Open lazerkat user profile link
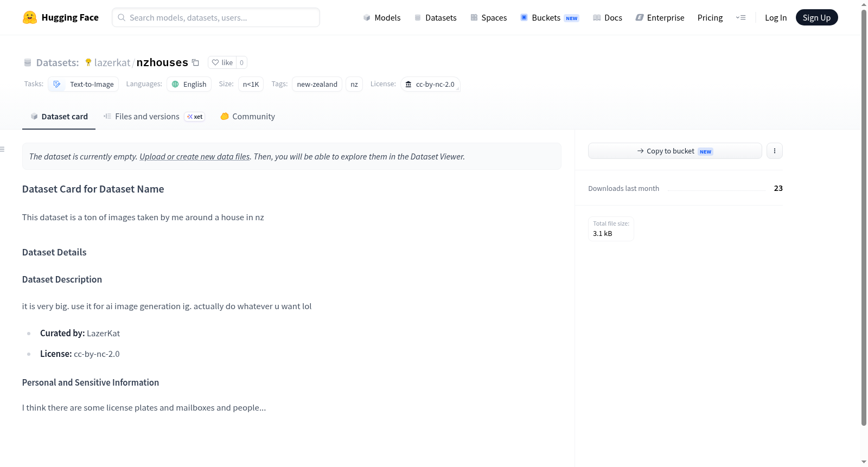The height and width of the screenshot is (467, 868). tap(112, 62)
